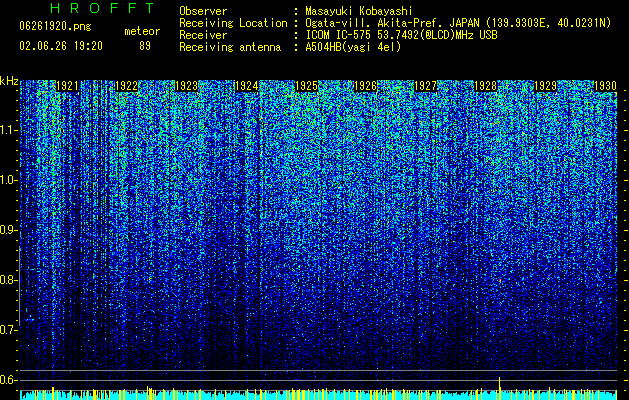Click the tall yellow spike near 1928
Viewport: 629px width, 400px height.
pos(499,388)
